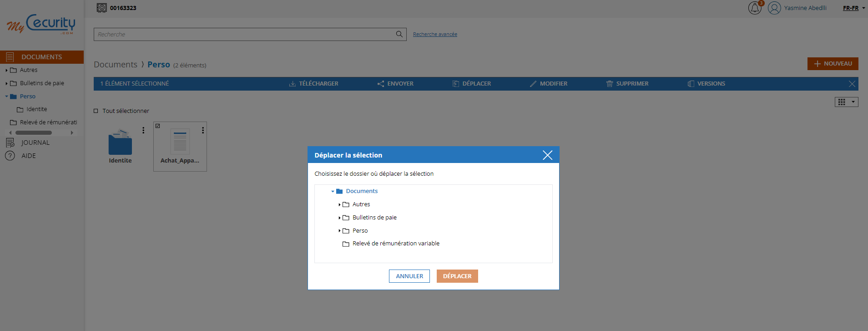This screenshot has width=868, height=331.
Task: Toggle the Tout sélectionner checkbox
Action: pyautogui.click(x=96, y=111)
